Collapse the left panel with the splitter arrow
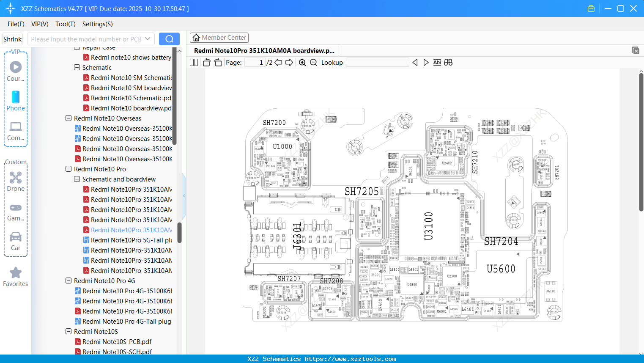The height and width of the screenshot is (363, 644). pyautogui.click(x=184, y=195)
